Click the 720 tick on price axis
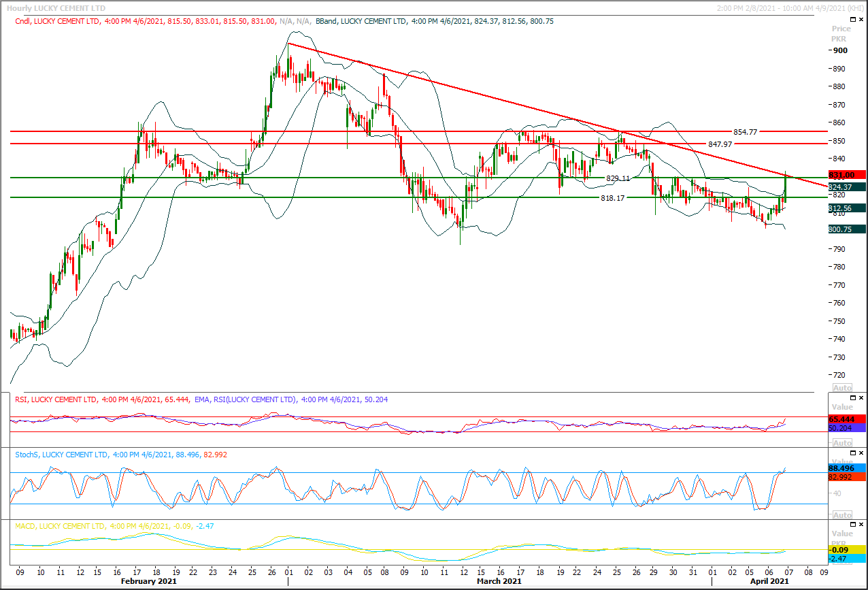 [x=841, y=375]
